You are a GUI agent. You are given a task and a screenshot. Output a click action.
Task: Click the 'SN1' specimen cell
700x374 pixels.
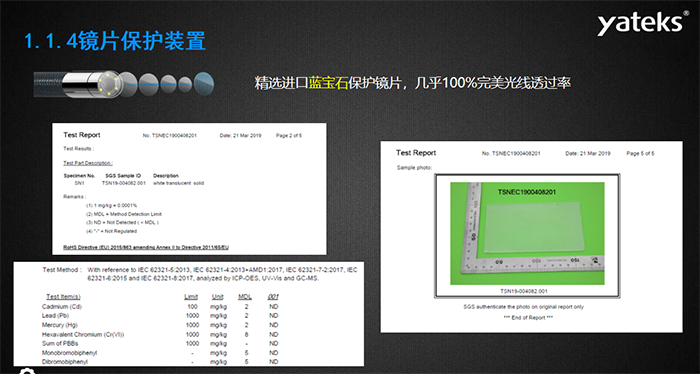point(79,183)
